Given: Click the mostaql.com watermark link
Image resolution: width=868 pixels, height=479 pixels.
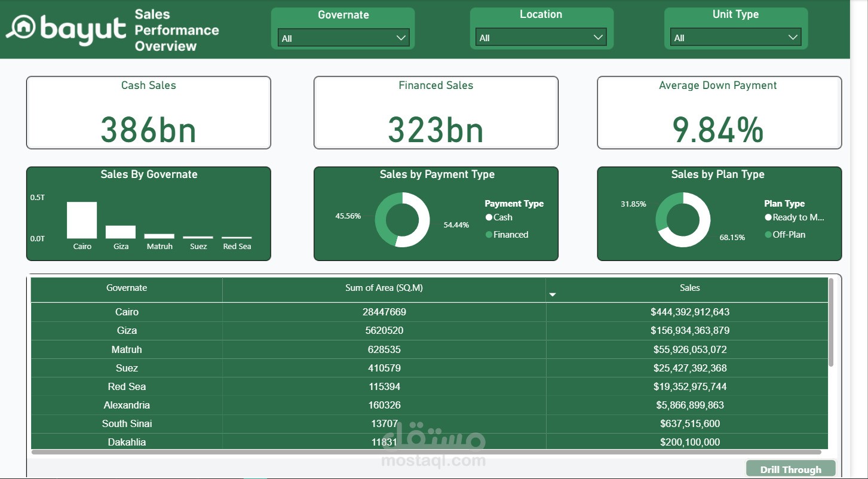Looking at the screenshot, I should point(434,460).
